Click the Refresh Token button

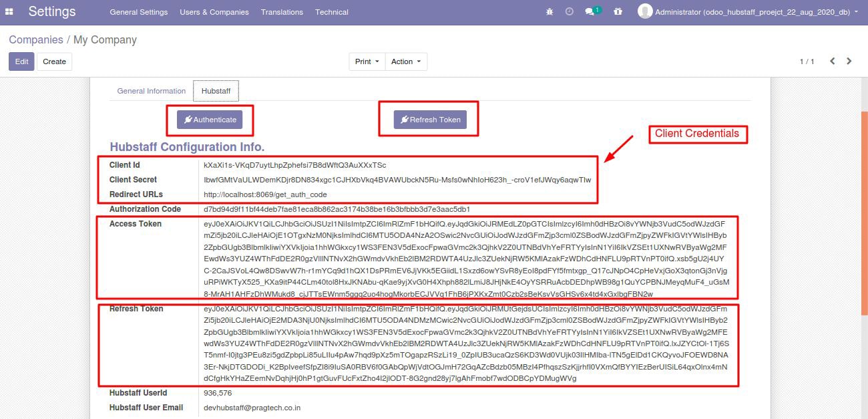coord(430,120)
